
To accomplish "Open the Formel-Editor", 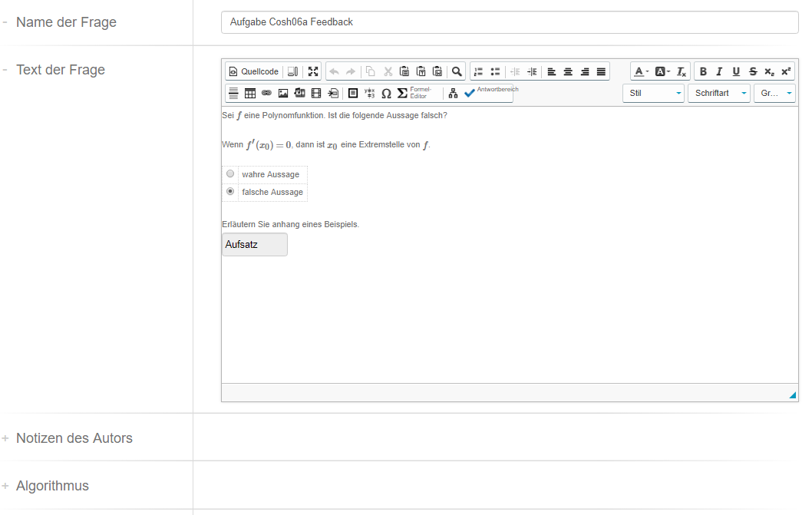I will [413, 94].
